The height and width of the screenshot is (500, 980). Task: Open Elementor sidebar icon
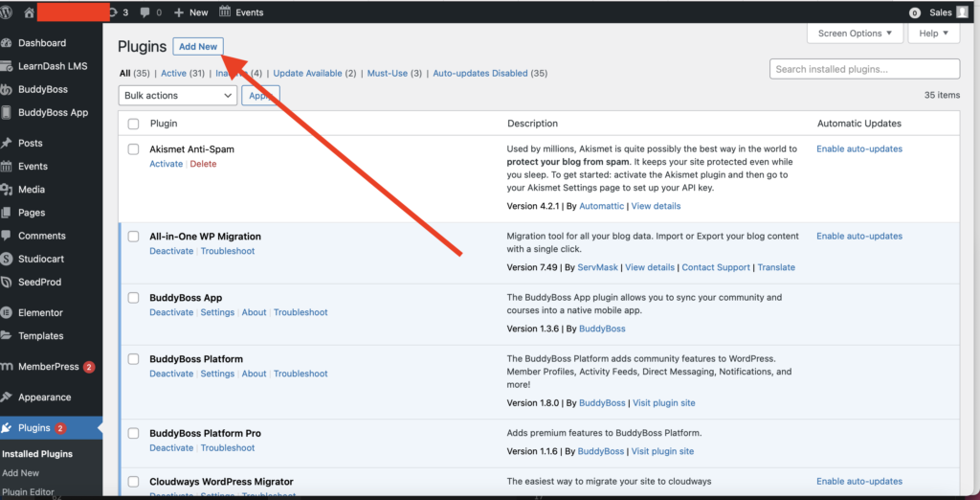tap(7, 312)
